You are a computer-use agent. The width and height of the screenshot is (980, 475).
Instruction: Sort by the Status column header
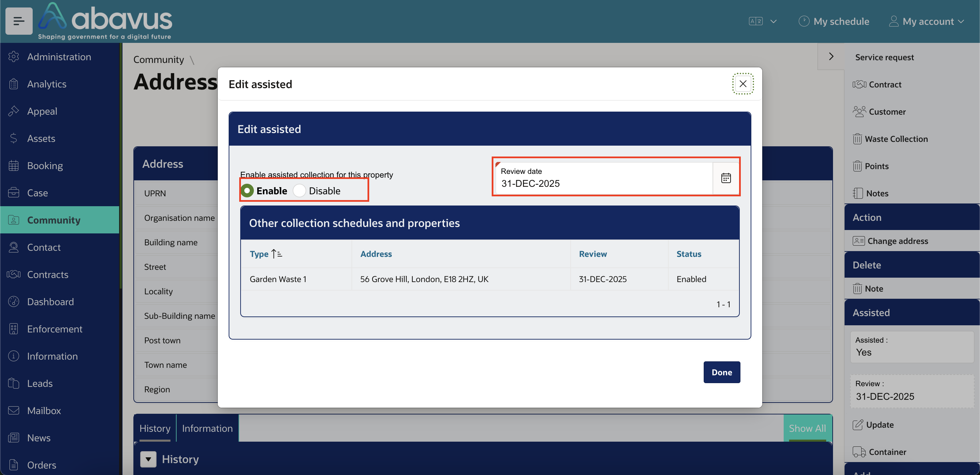(689, 254)
